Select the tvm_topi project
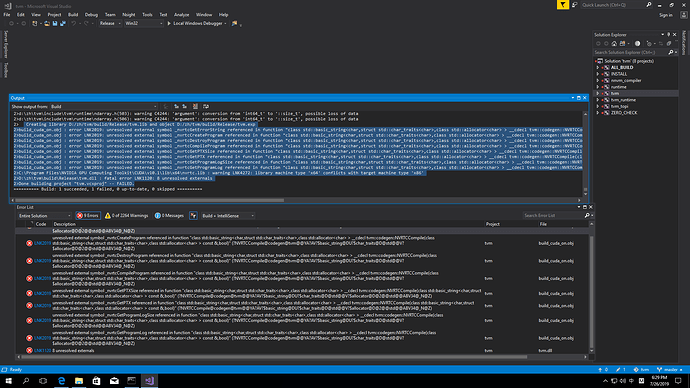This screenshot has height=388, width=690. (x=619, y=106)
